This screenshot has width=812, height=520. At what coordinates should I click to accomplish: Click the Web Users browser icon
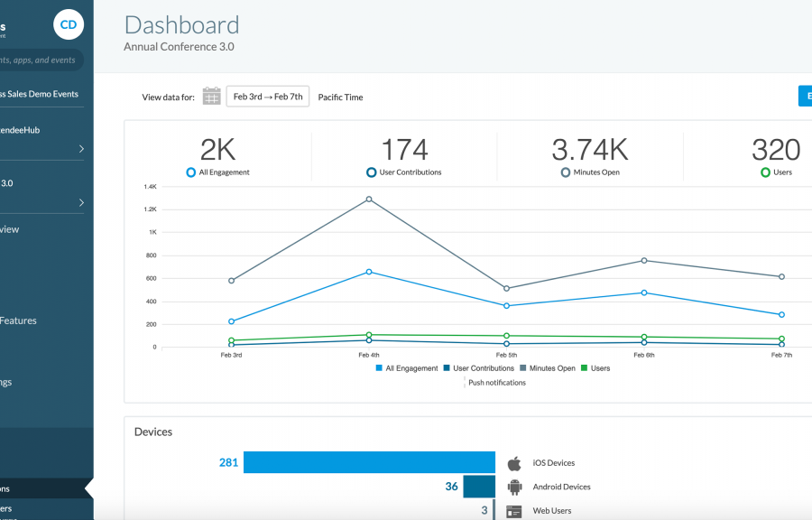pyautogui.click(x=514, y=511)
